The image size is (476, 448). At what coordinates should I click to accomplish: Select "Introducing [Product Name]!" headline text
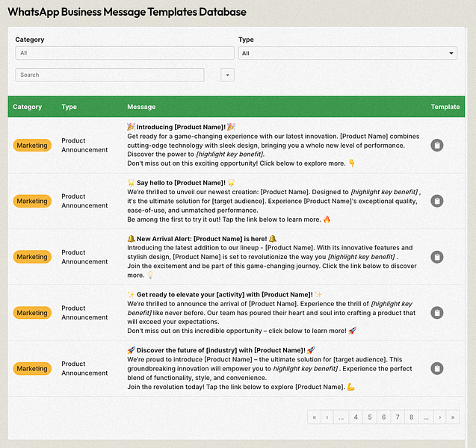pyautogui.click(x=181, y=127)
